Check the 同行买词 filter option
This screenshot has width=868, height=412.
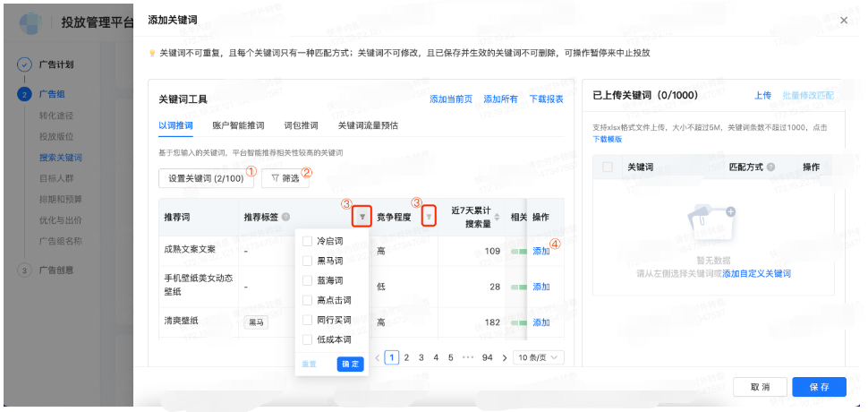pyautogui.click(x=307, y=320)
